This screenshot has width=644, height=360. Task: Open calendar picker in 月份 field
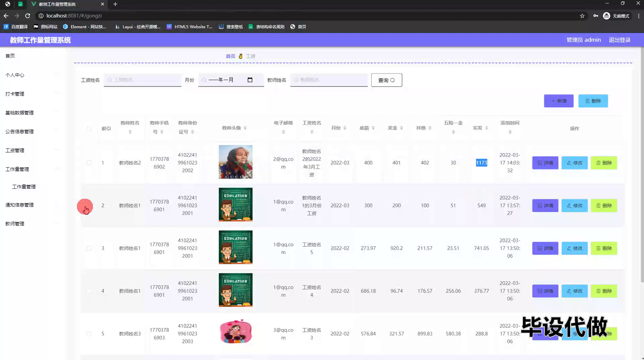(x=250, y=80)
